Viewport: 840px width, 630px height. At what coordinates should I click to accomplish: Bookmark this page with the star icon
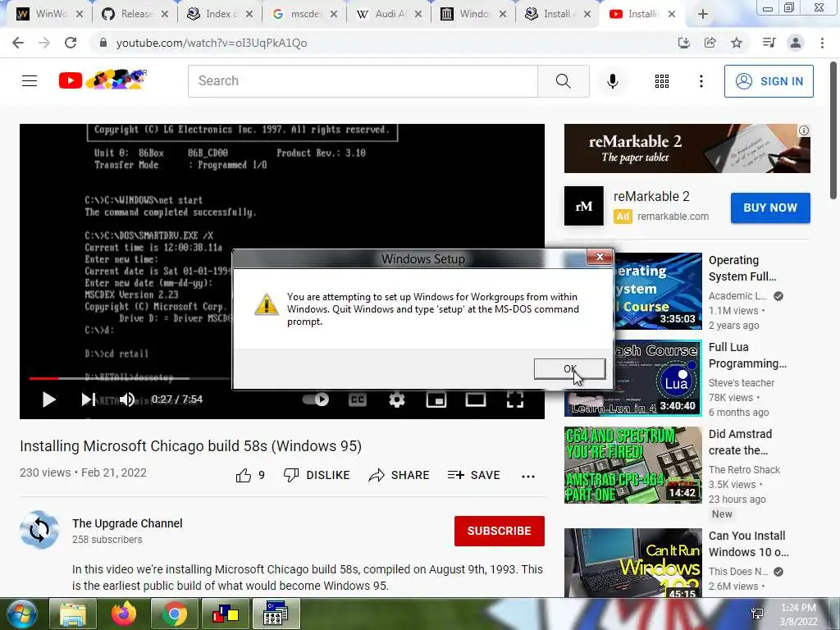[737, 43]
